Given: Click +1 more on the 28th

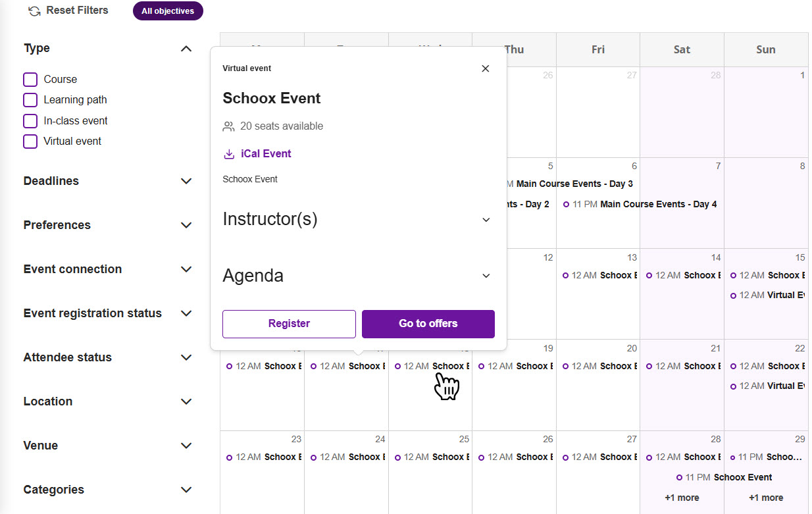Looking at the screenshot, I should coord(682,498).
